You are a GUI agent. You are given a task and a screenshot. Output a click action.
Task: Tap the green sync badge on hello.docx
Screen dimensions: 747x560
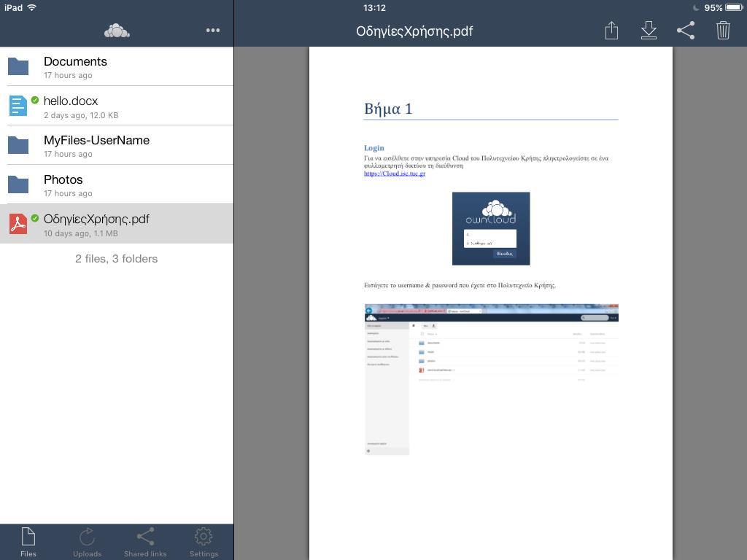click(35, 100)
